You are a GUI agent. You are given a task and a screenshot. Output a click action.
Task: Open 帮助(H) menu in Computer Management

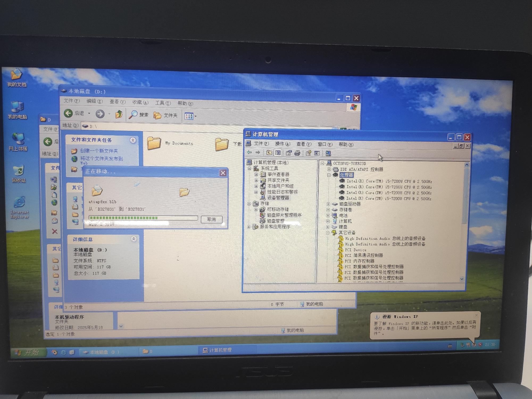(346, 144)
